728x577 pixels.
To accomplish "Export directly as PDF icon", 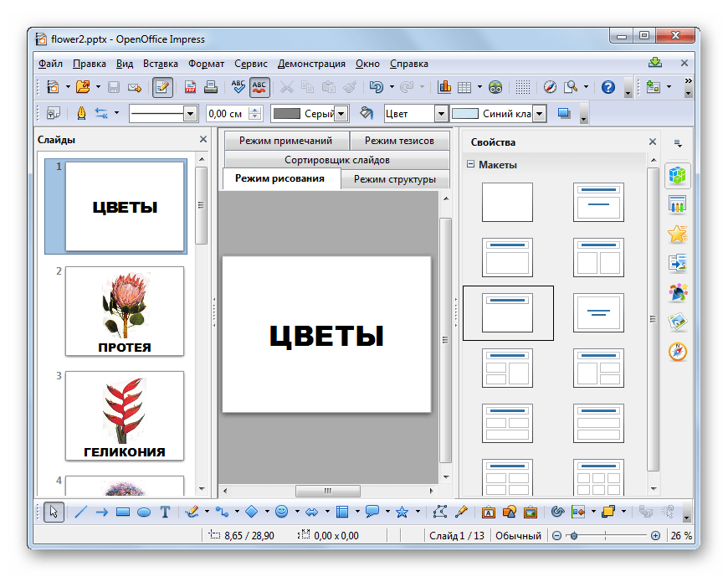I will pos(190,87).
